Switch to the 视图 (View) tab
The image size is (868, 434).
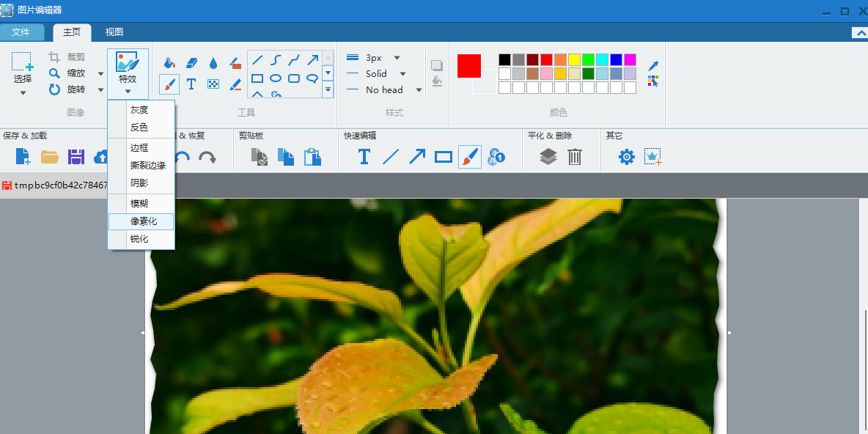click(114, 32)
